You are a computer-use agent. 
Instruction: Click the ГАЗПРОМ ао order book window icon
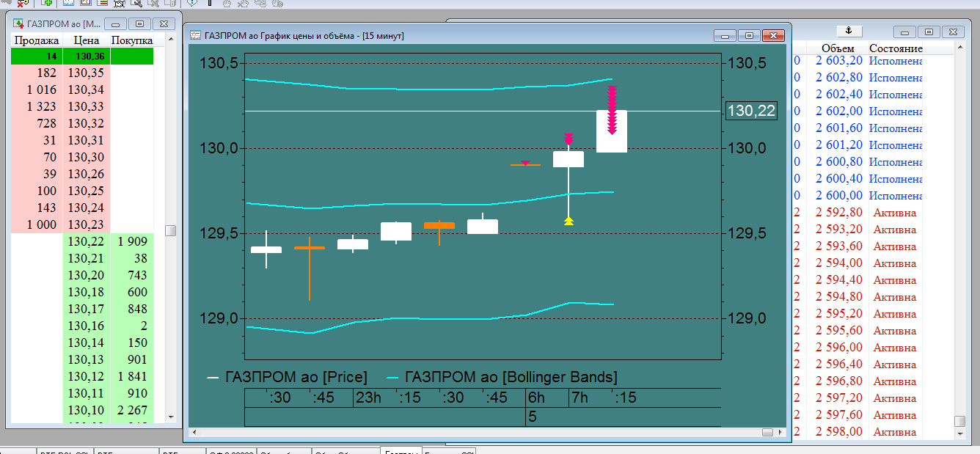[18, 23]
